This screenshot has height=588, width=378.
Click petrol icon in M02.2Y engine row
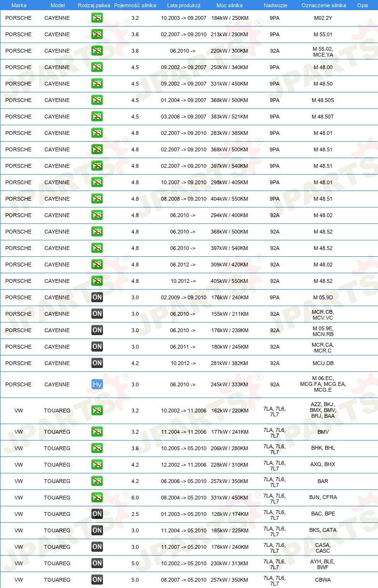[x=97, y=18]
